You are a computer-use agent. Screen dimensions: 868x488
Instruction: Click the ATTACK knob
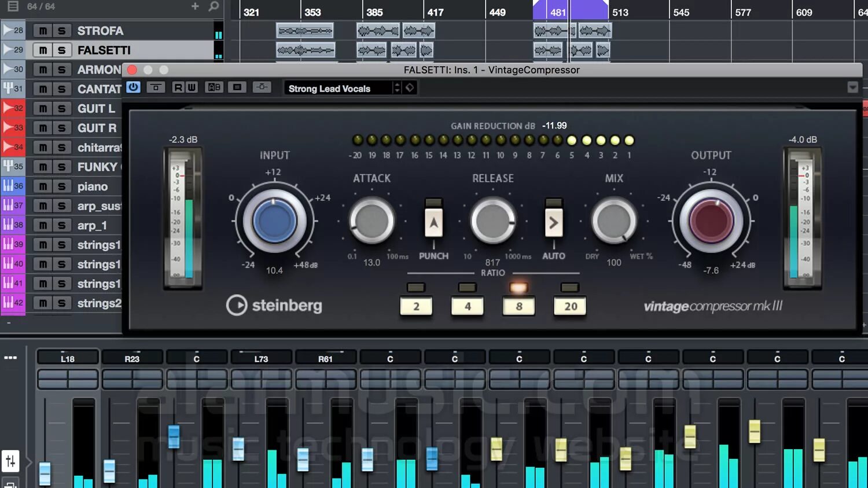coord(372,221)
